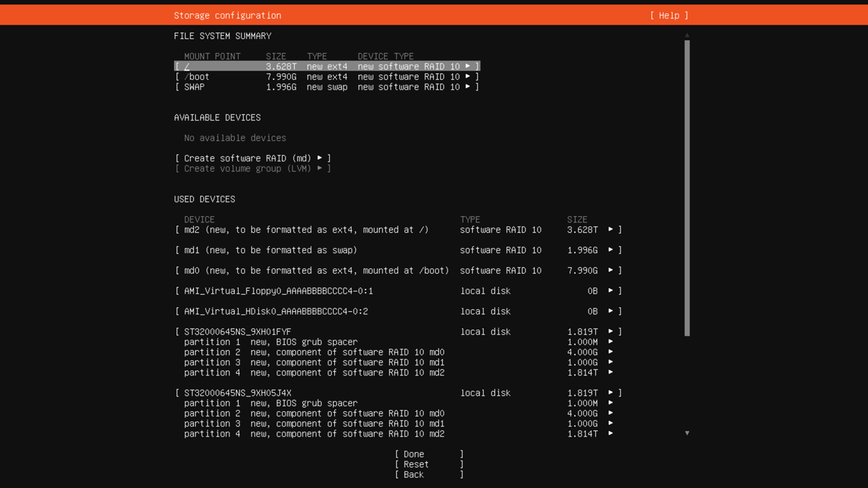This screenshot has width=868, height=488.
Task: Click the scrollbar down arrow
Action: coord(687,433)
